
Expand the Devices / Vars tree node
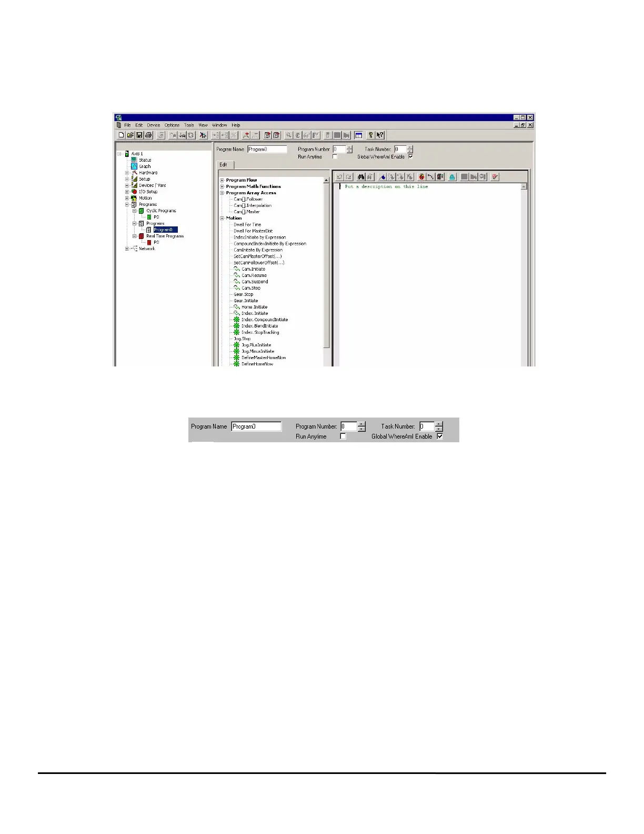tap(127, 185)
